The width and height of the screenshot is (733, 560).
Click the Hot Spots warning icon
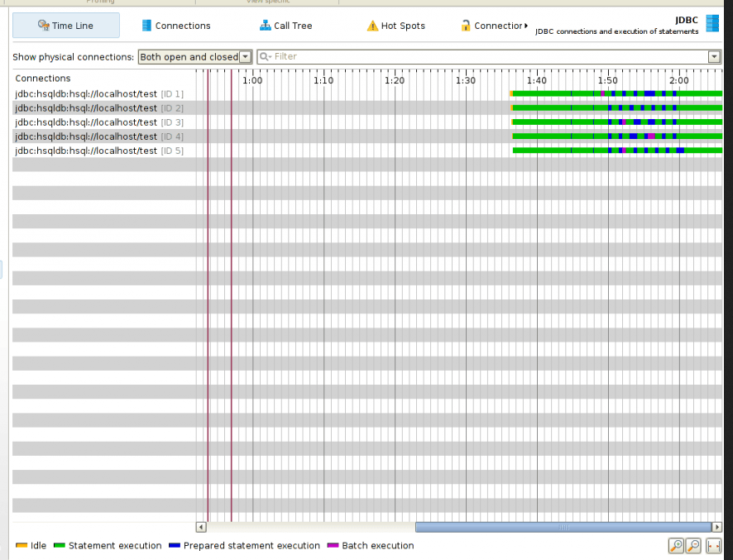372,26
